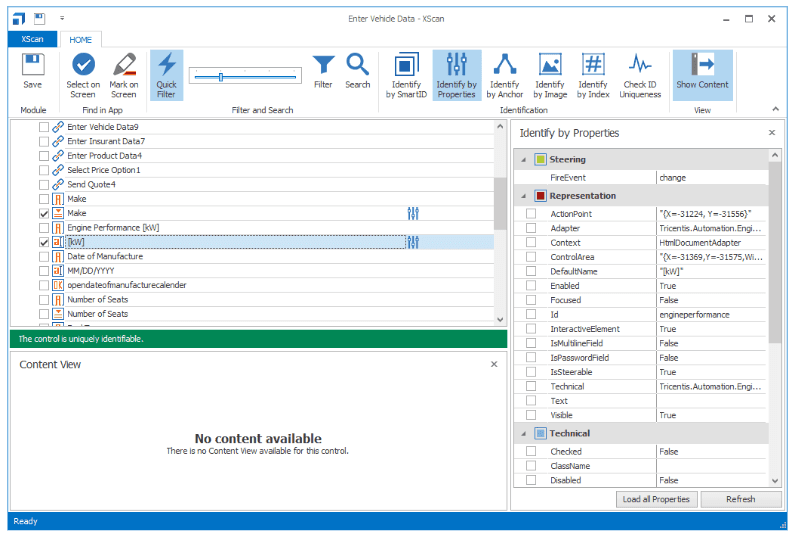Switch to the HOME ribbon tab
Screen dimensions: 791x540
click(80, 40)
